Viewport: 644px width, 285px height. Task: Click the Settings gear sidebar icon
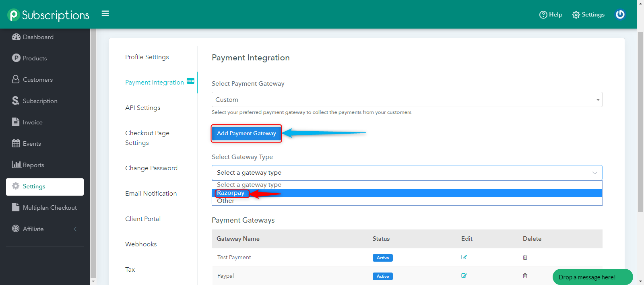click(x=16, y=186)
